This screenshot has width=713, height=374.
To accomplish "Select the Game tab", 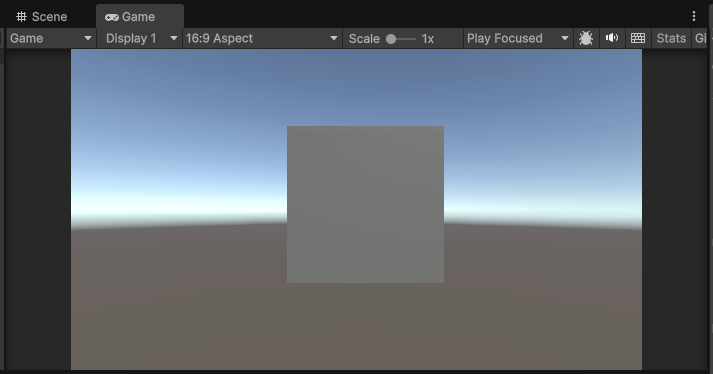I will [x=140, y=17].
